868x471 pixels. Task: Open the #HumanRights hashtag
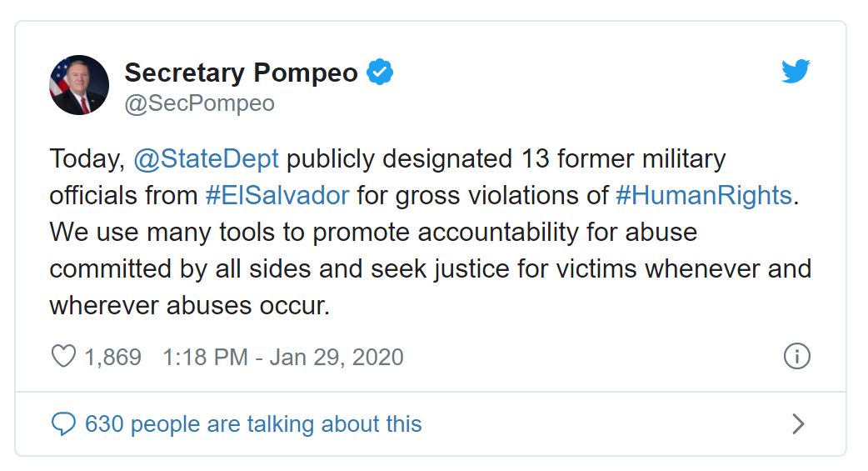pos(703,195)
